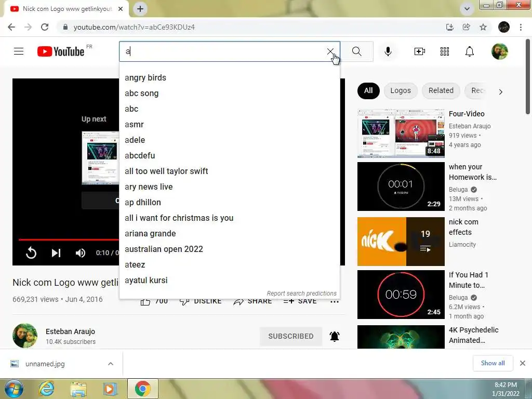Click the SHARE button
The height and width of the screenshot is (399, 532).
point(253,301)
